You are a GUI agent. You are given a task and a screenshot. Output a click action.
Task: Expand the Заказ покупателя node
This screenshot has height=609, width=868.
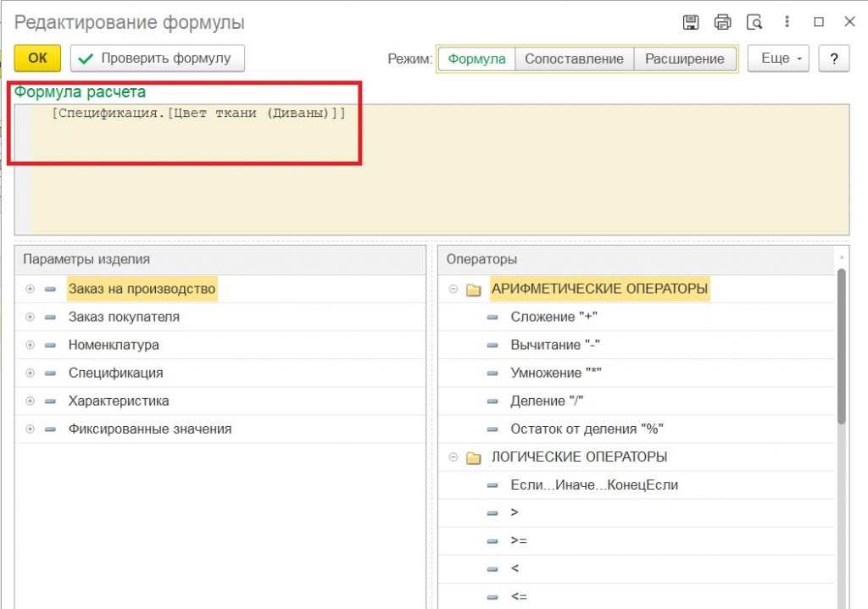[x=30, y=317]
